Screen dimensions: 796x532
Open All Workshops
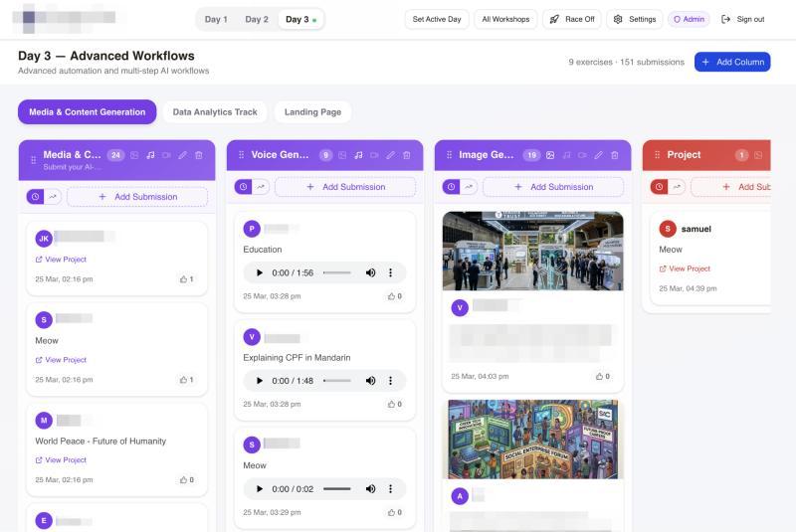pos(505,19)
